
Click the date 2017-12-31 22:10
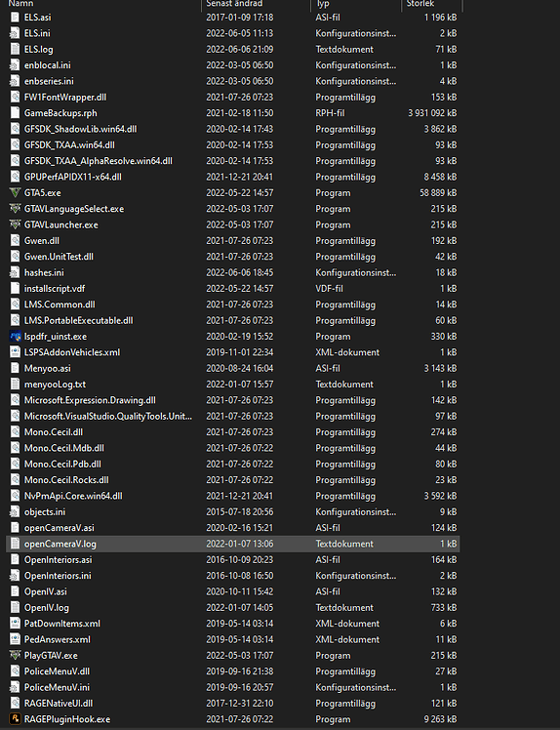tap(240, 703)
